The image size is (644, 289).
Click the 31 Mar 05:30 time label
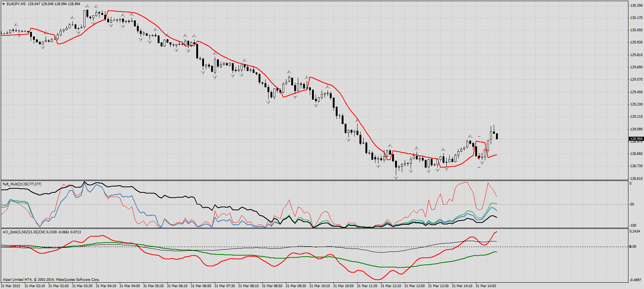(154, 286)
